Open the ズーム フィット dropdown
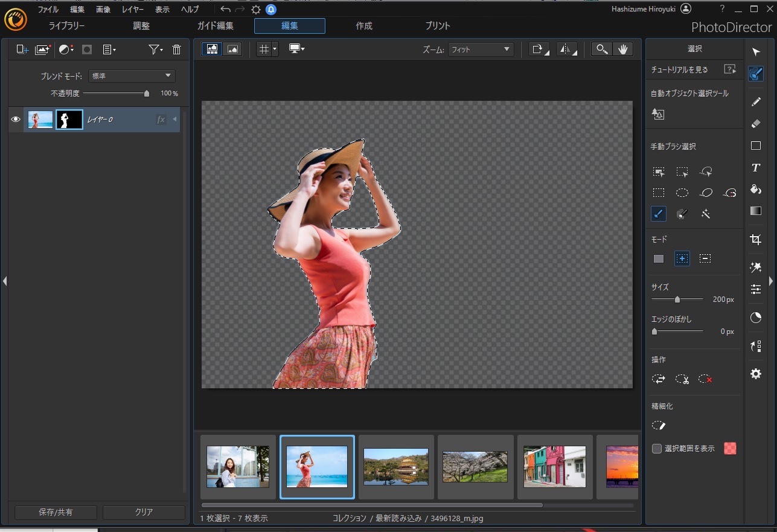The image size is (777, 532). click(481, 50)
